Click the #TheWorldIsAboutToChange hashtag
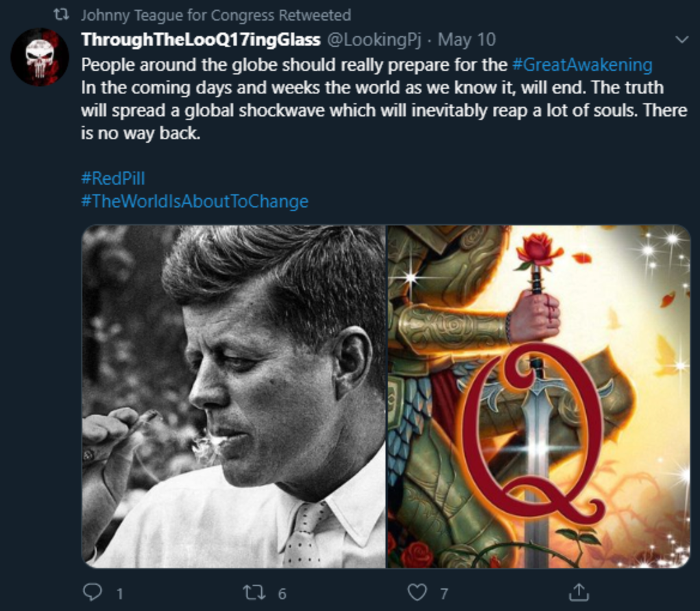This screenshot has height=611, width=700. pos(195,202)
